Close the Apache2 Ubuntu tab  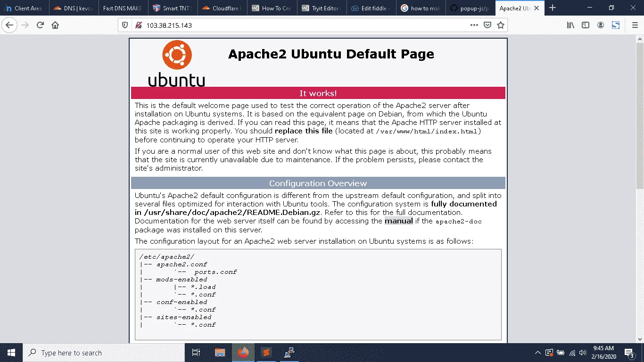(x=536, y=8)
